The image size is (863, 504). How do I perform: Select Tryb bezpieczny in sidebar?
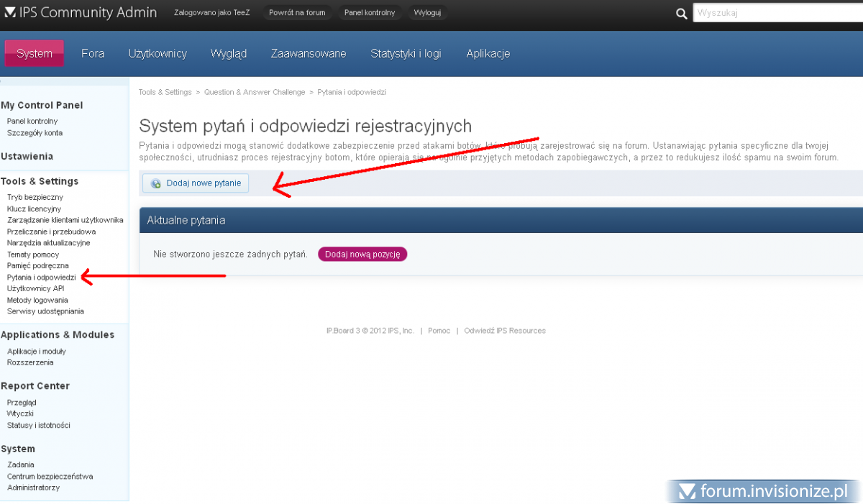35,197
